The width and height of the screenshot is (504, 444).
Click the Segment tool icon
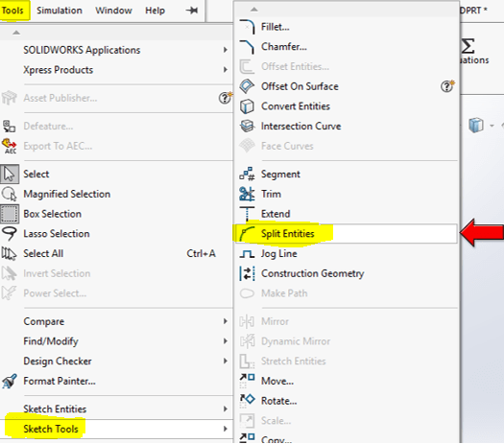click(x=247, y=174)
